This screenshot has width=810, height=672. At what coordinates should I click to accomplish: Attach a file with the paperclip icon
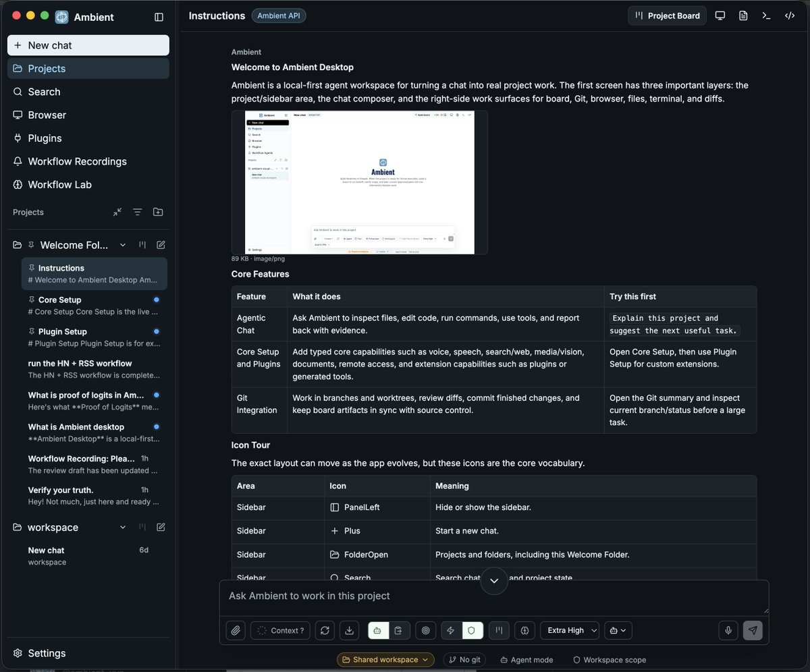(x=236, y=630)
